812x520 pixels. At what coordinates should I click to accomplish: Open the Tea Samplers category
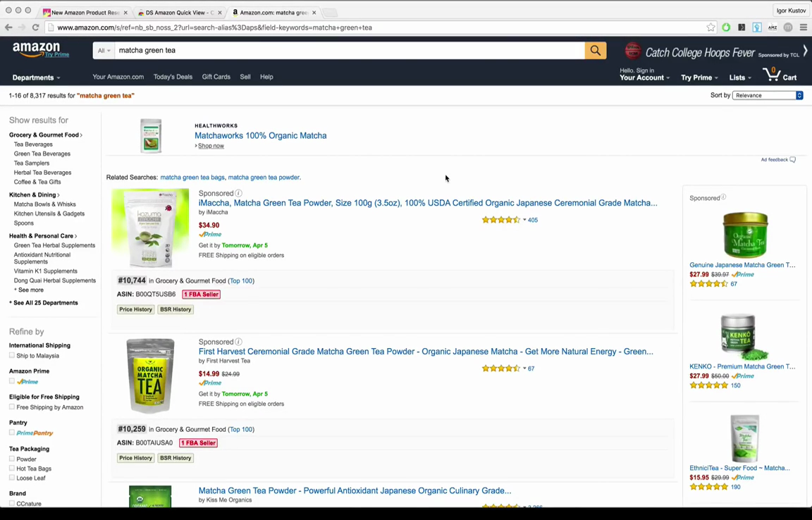coord(32,163)
